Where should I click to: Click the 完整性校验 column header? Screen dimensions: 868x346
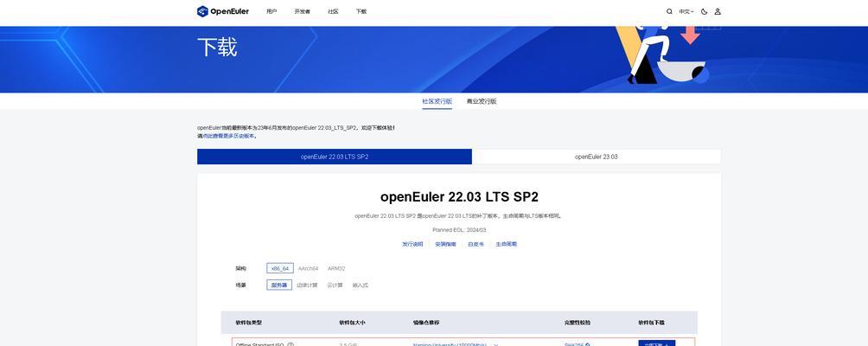[x=578, y=322]
